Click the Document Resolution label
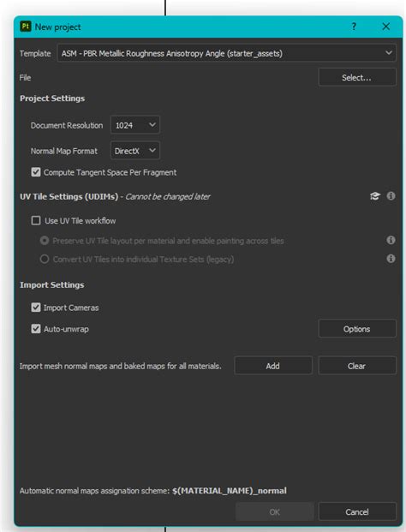406x532 pixels. [67, 126]
